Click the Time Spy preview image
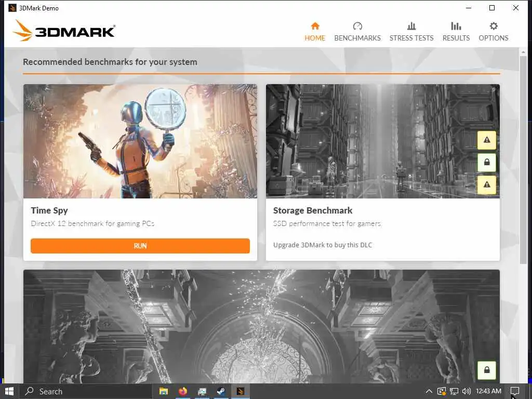The image size is (532, 399). pos(140,141)
